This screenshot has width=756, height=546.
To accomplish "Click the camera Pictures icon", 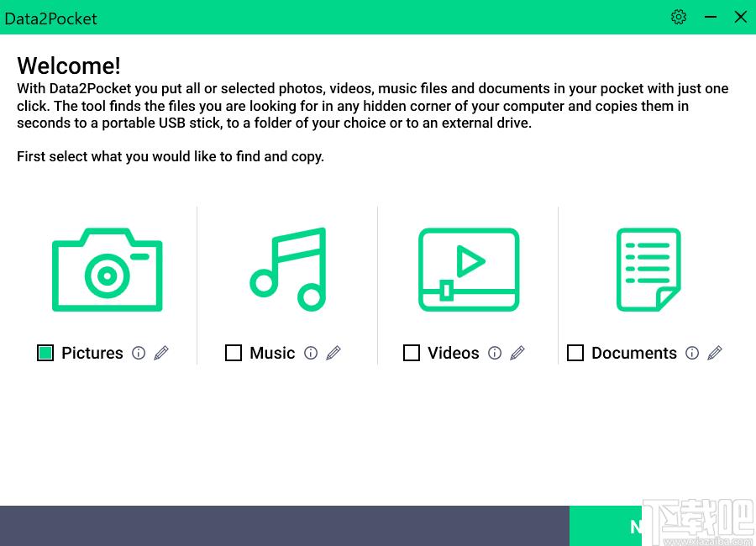I will [x=107, y=269].
